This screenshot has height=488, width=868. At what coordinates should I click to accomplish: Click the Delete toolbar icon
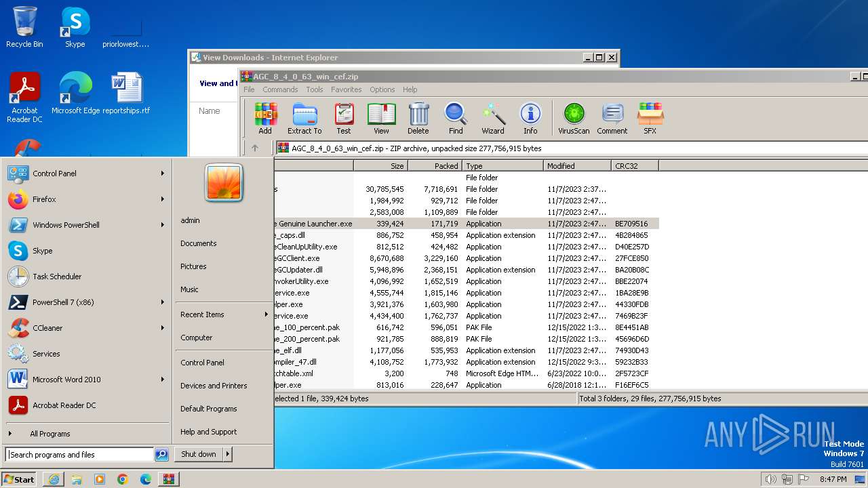[418, 118]
